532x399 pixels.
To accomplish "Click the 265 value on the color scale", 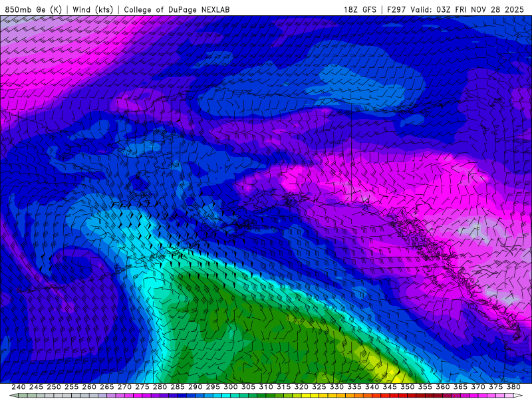I will coord(107,387).
